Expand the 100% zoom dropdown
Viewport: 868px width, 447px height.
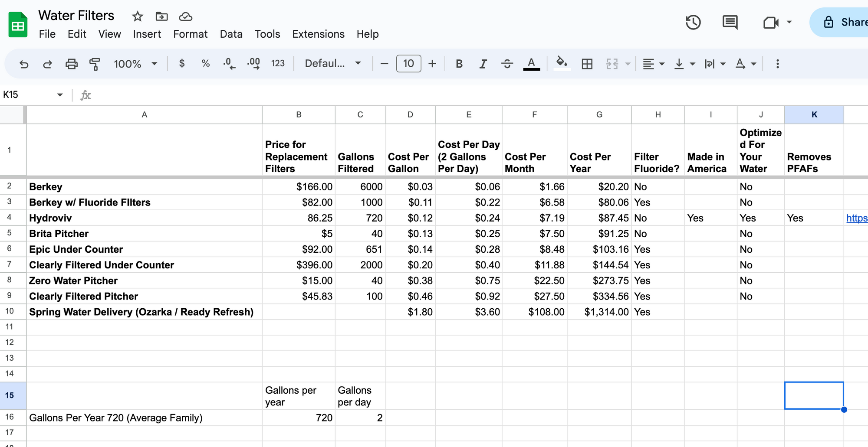click(x=135, y=64)
